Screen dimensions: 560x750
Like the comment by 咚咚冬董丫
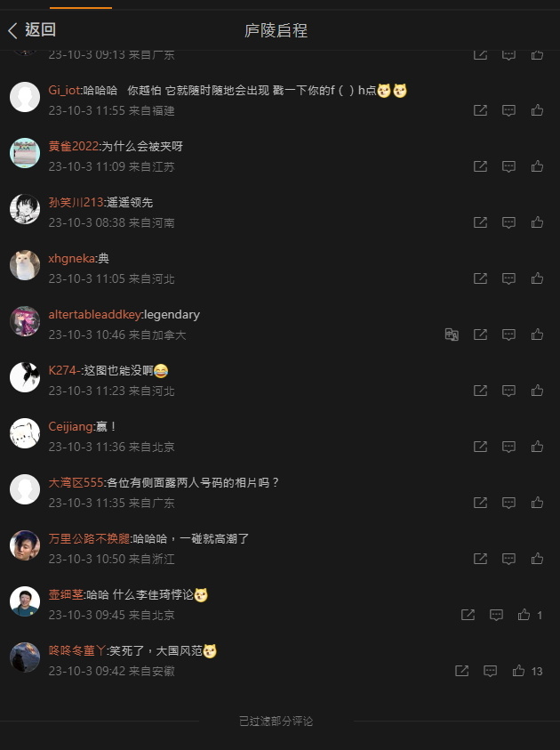(518, 671)
